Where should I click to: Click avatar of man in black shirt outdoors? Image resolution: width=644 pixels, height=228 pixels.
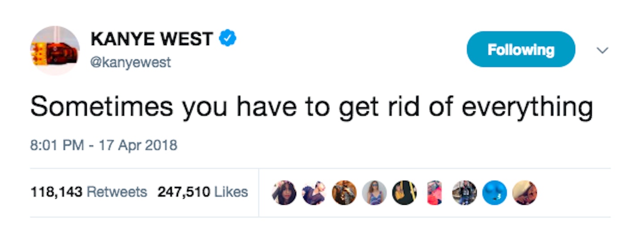[x=464, y=193]
